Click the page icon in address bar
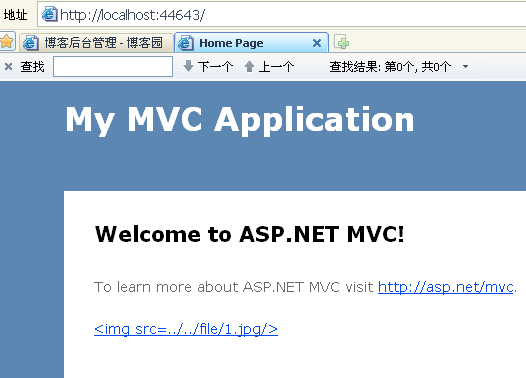 pos(49,14)
